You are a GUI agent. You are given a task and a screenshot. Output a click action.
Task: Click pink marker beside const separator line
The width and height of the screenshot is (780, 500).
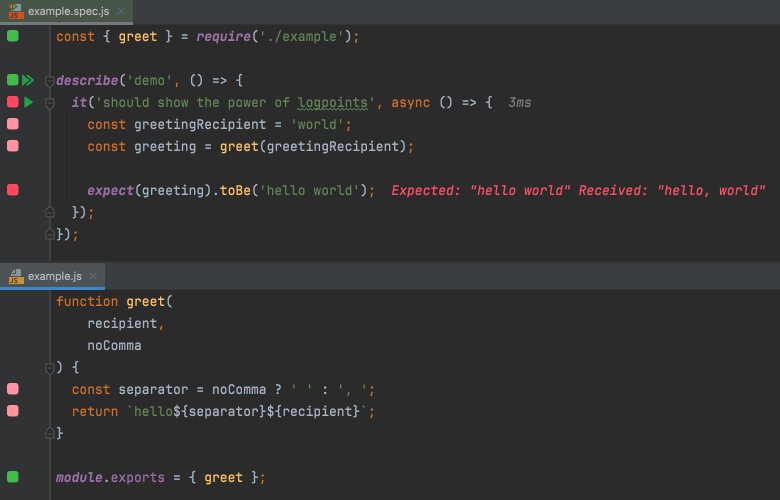[13, 389]
